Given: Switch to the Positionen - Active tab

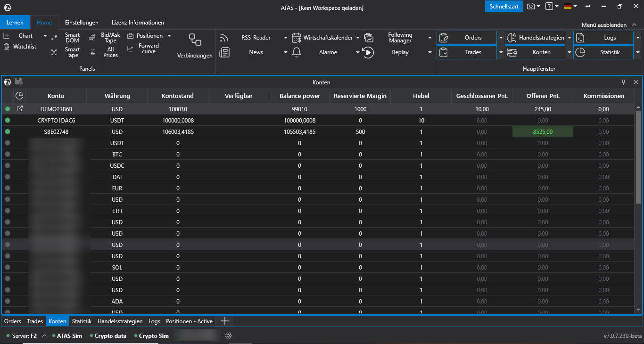Looking at the screenshot, I should click(189, 321).
